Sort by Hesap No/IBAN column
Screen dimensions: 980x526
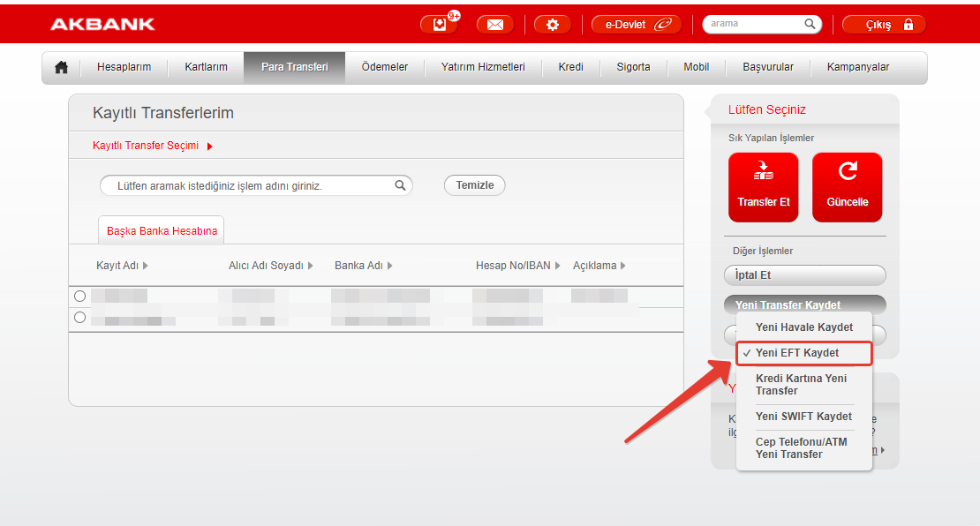pos(518,266)
